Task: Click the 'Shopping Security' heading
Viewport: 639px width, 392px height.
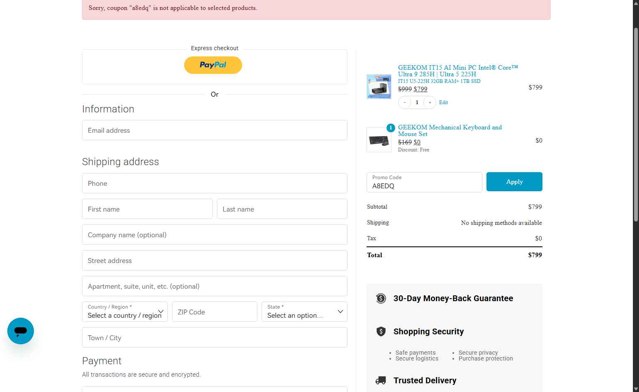Action: pyautogui.click(x=428, y=332)
